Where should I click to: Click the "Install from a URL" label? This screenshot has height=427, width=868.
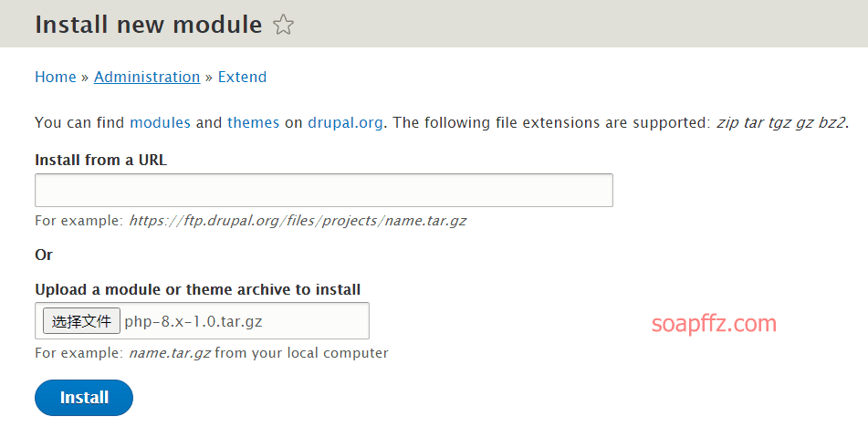coord(100,161)
